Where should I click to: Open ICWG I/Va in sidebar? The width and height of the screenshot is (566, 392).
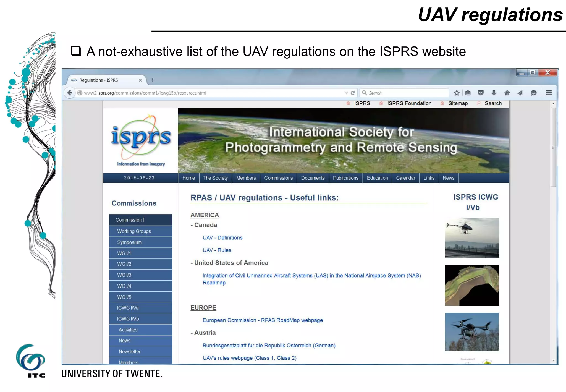pyautogui.click(x=141, y=308)
